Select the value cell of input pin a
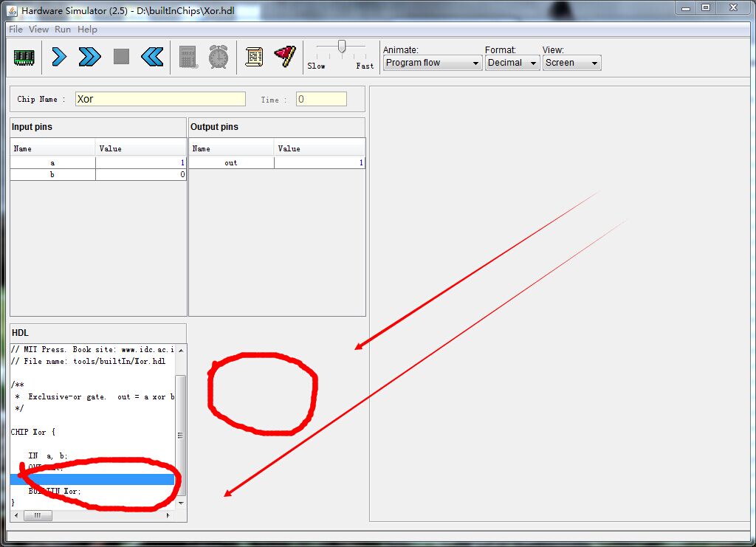The width and height of the screenshot is (756, 547). click(140, 162)
